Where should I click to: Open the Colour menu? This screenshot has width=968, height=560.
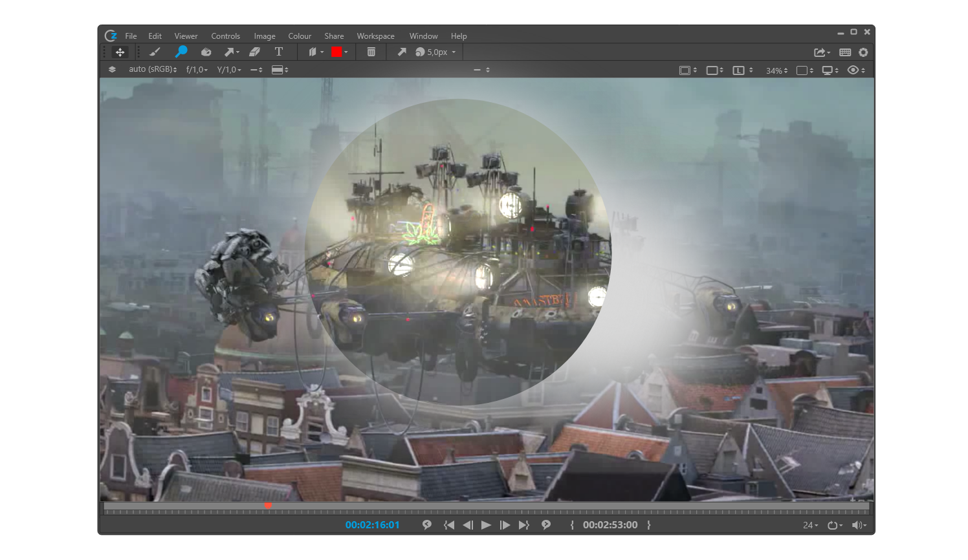pos(300,36)
